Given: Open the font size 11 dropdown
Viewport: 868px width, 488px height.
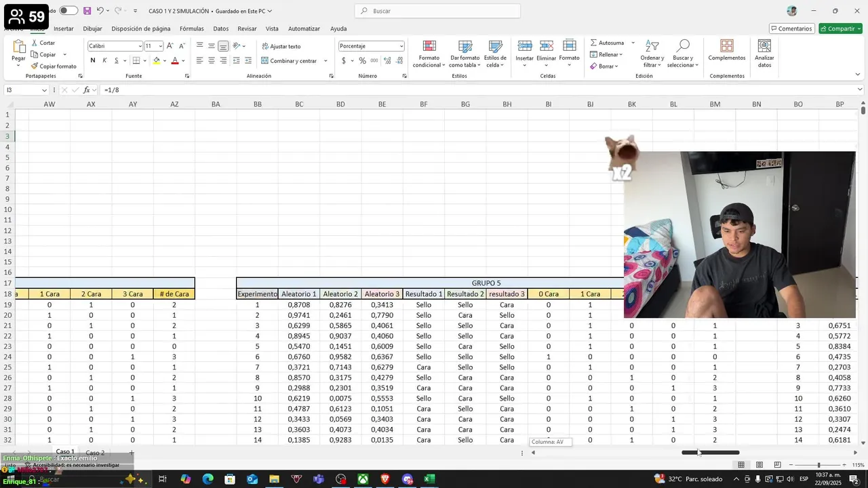Looking at the screenshot, I should 161,46.
